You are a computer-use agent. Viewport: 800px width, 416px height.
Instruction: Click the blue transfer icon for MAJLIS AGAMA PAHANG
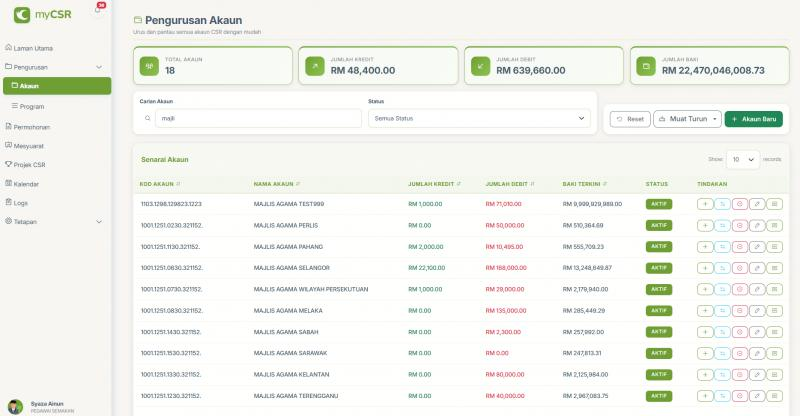[722, 246]
